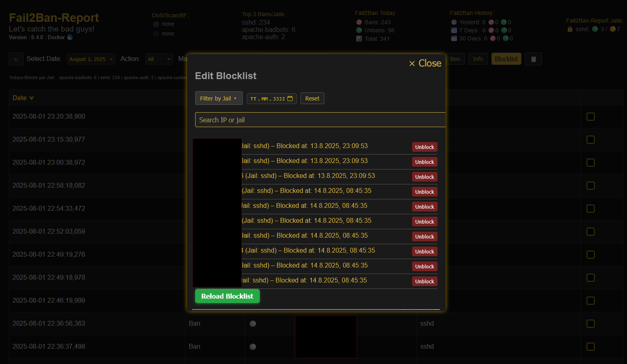Unblock the entry starting with 6 (Jail: sshd)

tap(425, 177)
